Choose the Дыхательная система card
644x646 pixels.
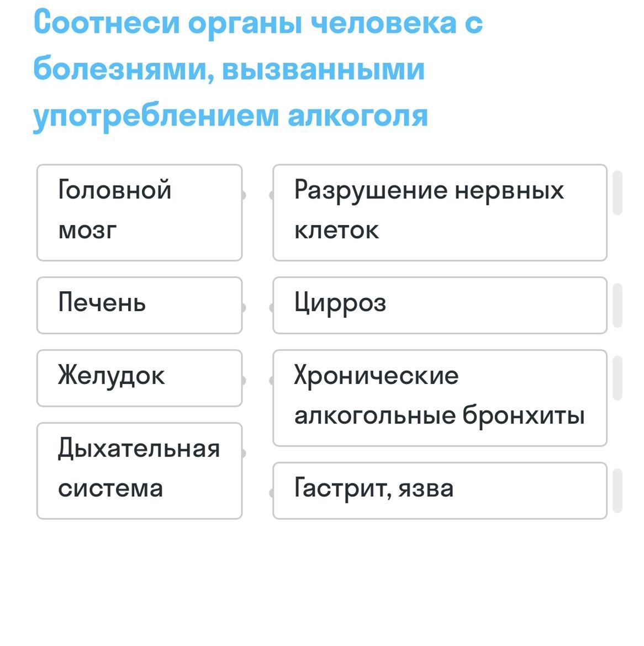[139, 471]
